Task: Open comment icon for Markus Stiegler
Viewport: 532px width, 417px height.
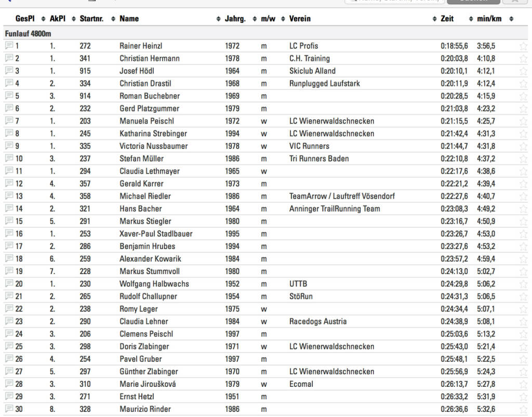Action: pyautogui.click(x=9, y=221)
